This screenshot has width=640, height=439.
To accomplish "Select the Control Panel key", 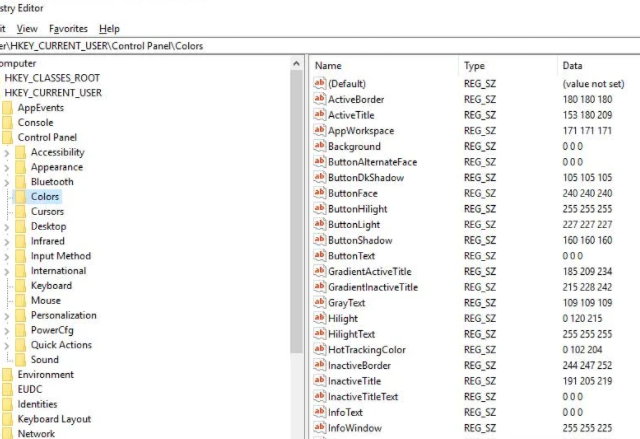I will pyautogui.click(x=47, y=137).
